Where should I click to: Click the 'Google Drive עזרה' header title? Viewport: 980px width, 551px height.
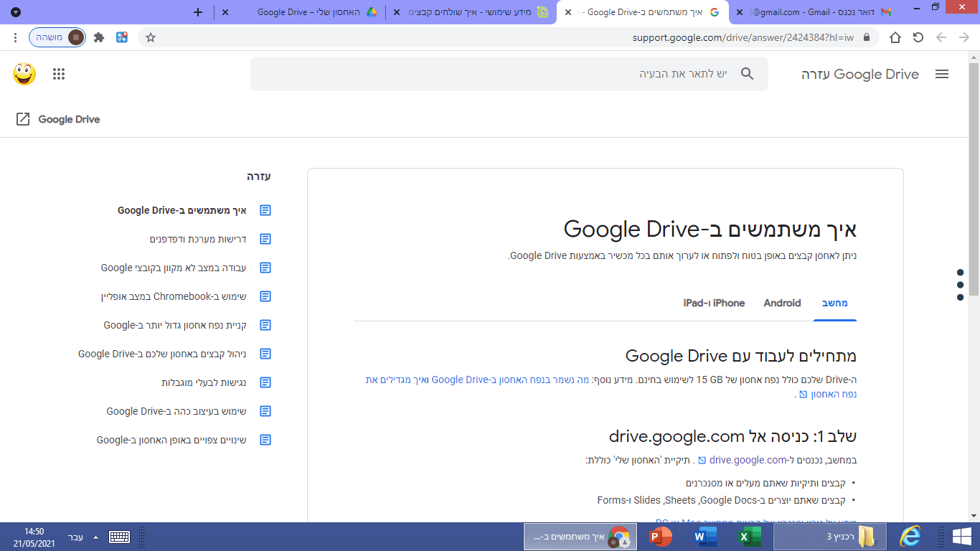[860, 74]
